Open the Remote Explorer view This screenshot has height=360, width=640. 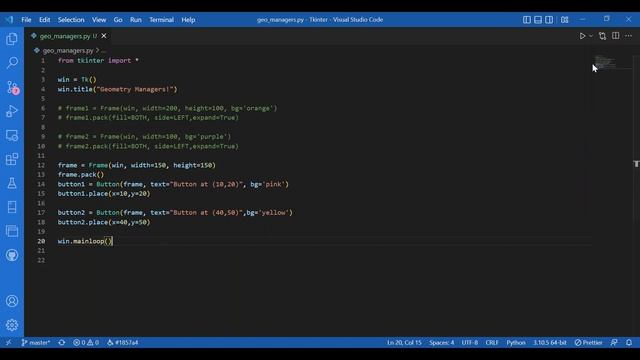pos(12,135)
